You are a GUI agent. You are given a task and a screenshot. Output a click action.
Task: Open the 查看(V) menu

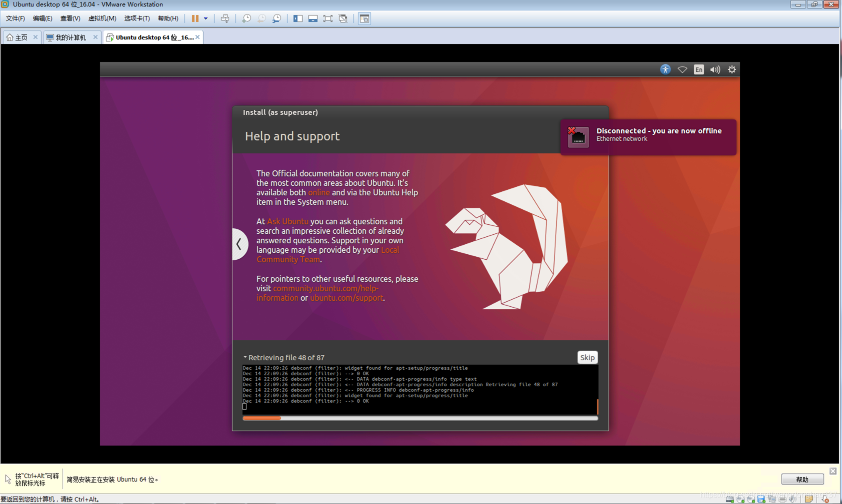(70, 18)
